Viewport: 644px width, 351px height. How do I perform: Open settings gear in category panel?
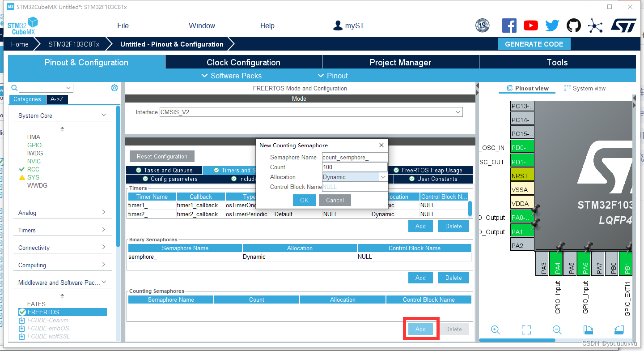click(x=114, y=88)
